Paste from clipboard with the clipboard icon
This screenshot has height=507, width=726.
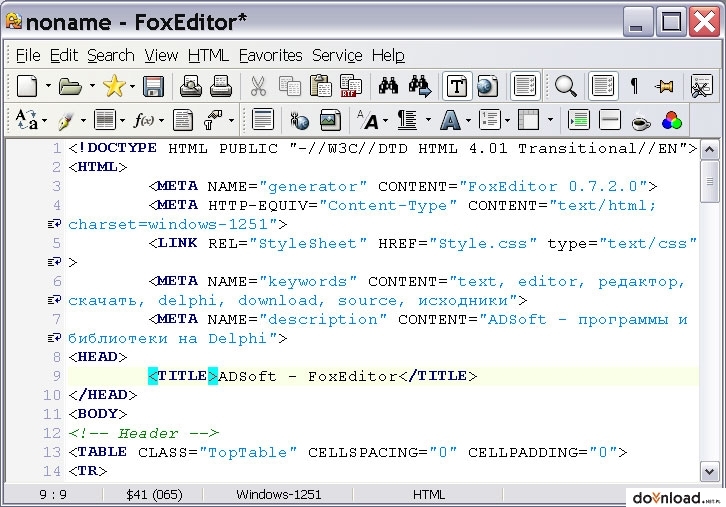click(320, 86)
